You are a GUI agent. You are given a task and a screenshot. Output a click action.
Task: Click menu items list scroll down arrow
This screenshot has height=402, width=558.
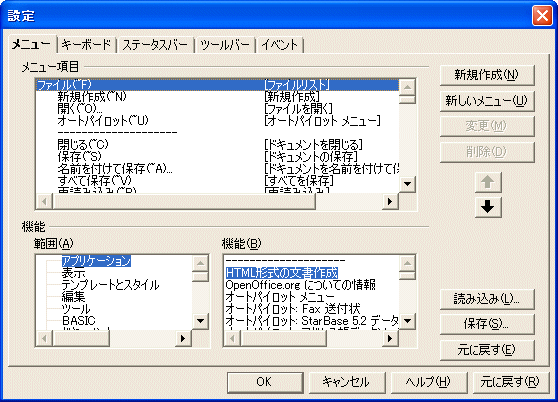point(407,184)
